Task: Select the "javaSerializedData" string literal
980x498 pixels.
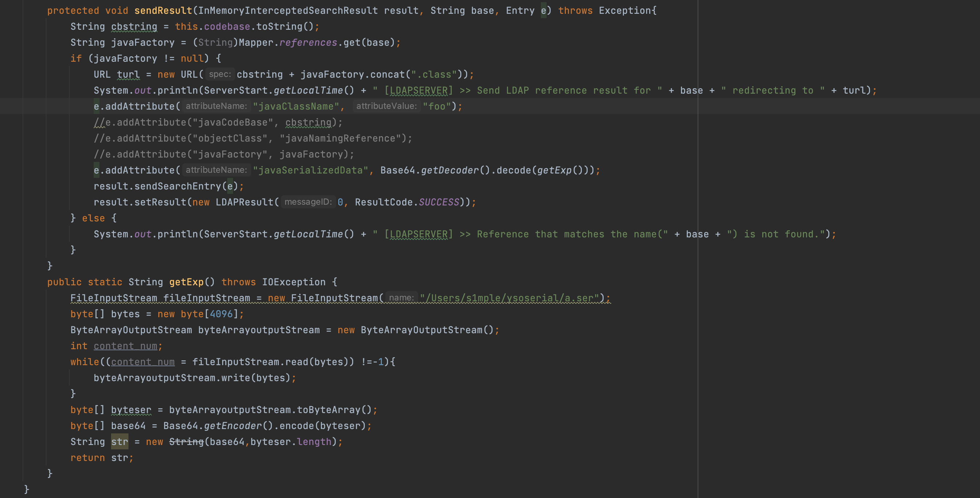Action: pyautogui.click(x=310, y=171)
